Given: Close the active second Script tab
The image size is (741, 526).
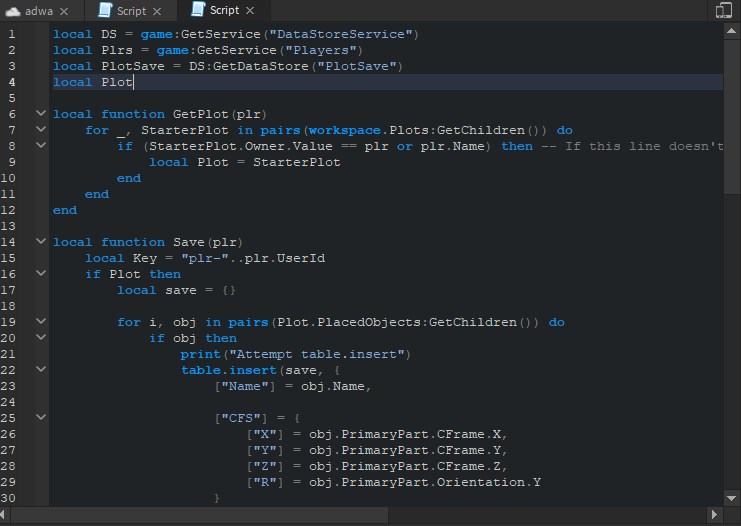Looking at the screenshot, I should pyautogui.click(x=250, y=10).
